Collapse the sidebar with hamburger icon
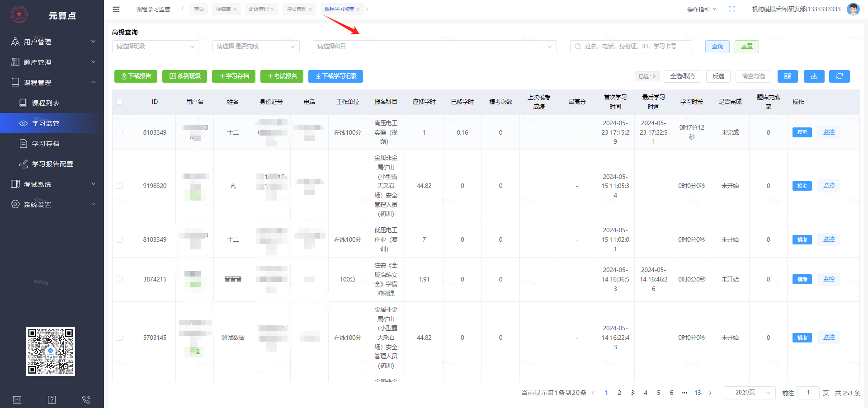This screenshot has height=408, width=868. (116, 9)
